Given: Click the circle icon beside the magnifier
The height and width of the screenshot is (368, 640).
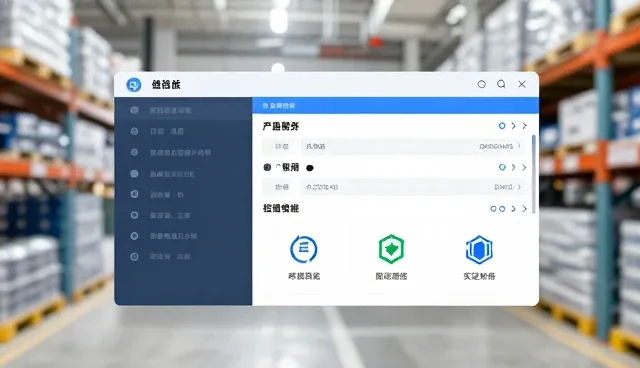Looking at the screenshot, I should coord(482,84).
